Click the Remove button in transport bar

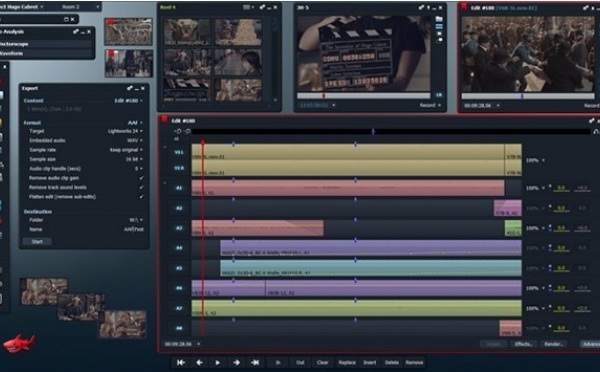414,362
